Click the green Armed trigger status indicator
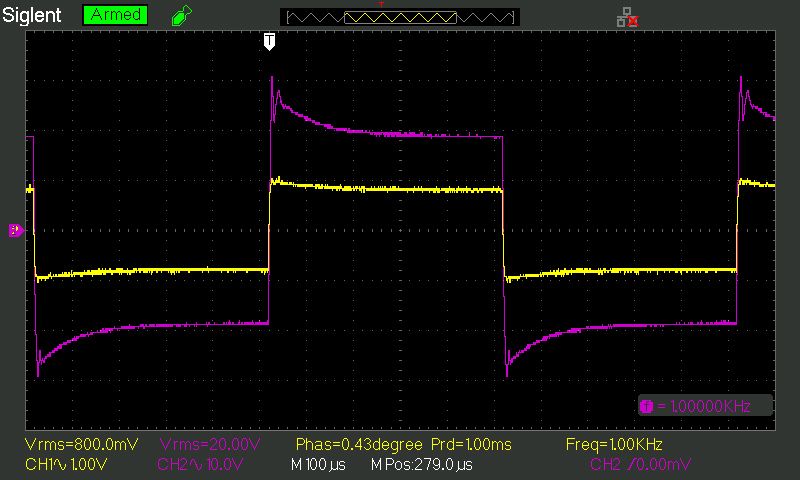The height and width of the screenshot is (480, 800). click(115, 15)
